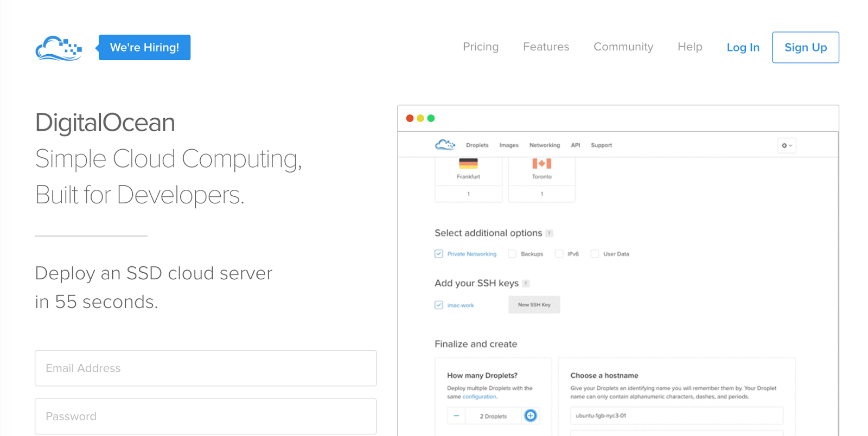Click help icon beside Add your SSH keys

pyautogui.click(x=526, y=284)
